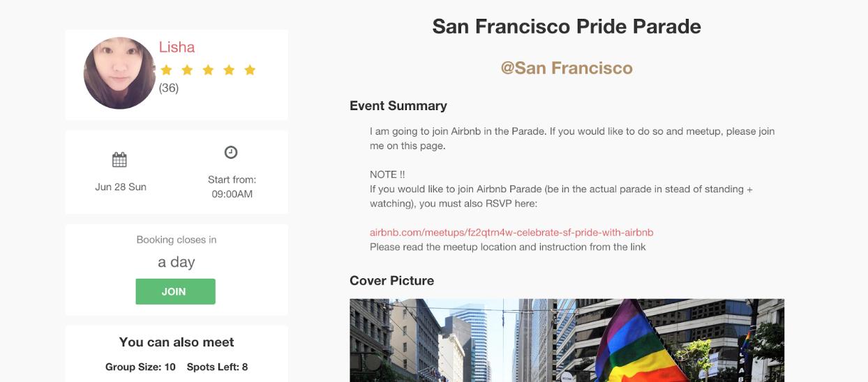Click the Start from 09:00AM label
Image resolution: width=868 pixels, height=382 pixels.
pyautogui.click(x=232, y=187)
